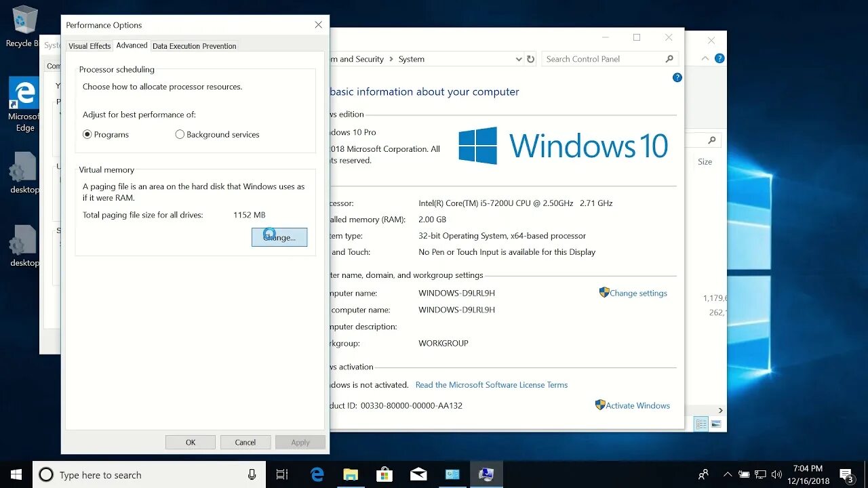Cancel the Performance Options dialog
Screen dimensions: 868x488
(245, 442)
